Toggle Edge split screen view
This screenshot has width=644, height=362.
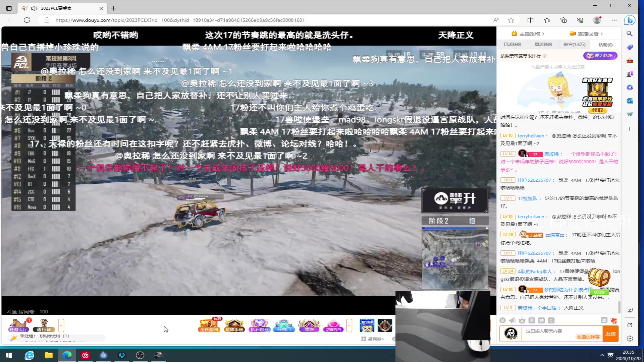point(530,20)
